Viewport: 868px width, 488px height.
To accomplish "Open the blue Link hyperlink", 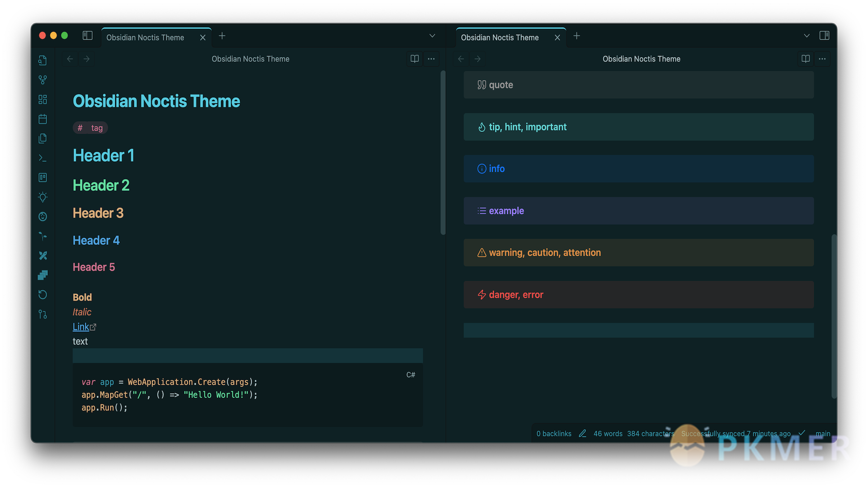I will coord(81,327).
